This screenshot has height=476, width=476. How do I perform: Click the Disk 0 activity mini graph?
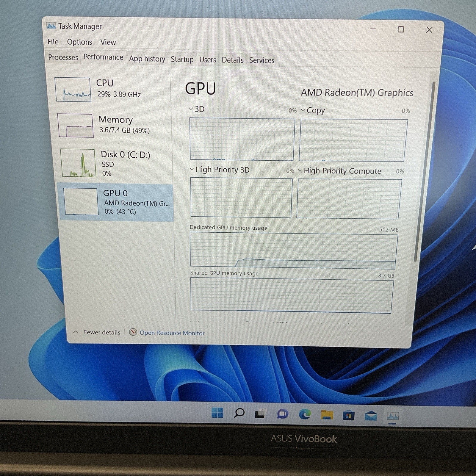(78, 163)
